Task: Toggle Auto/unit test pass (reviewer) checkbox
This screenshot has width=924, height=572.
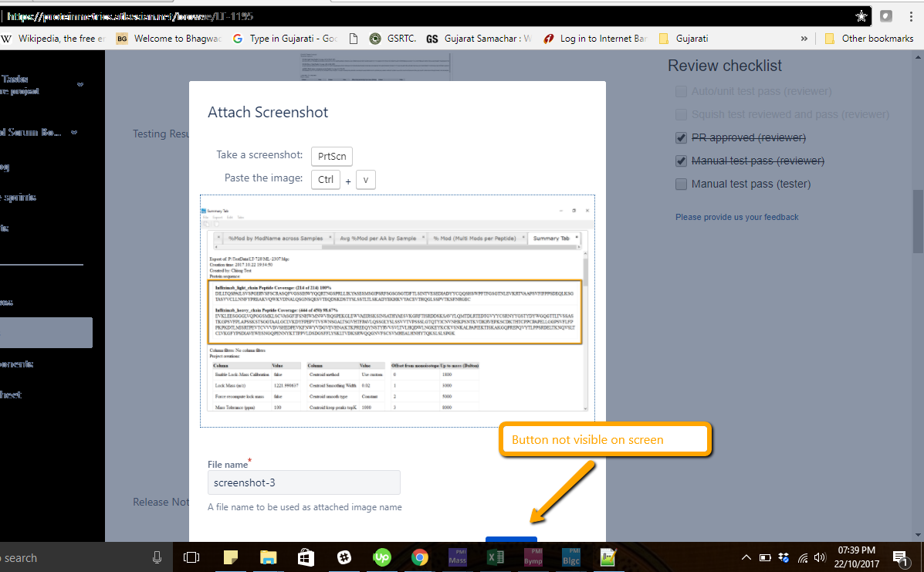Action: tap(681, 91)
